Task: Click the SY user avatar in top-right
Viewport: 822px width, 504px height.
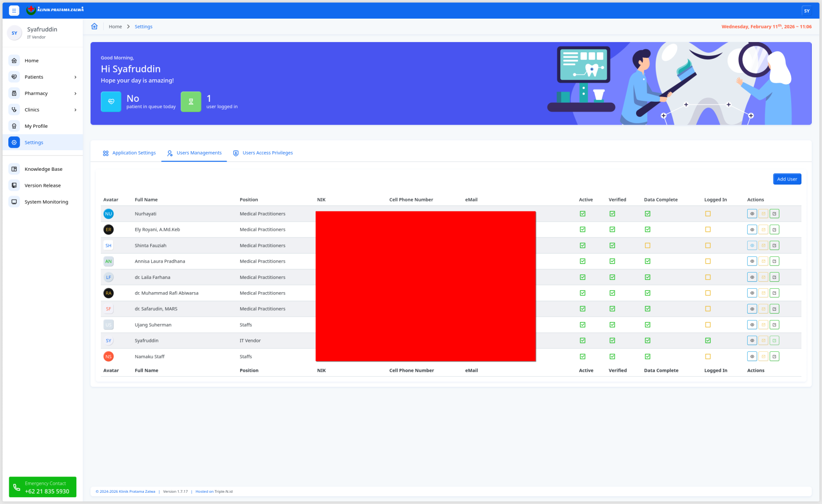Action: click(807, 11)
